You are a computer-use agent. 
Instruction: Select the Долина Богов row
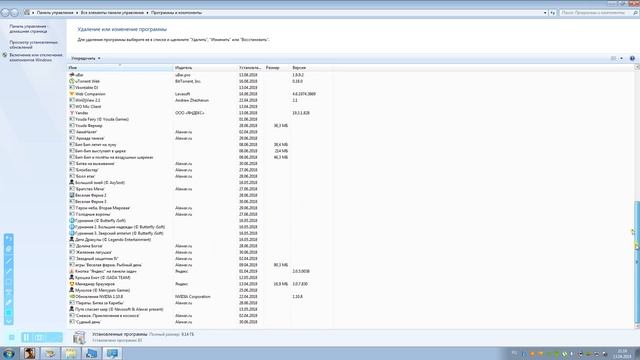tap(200, 246)
